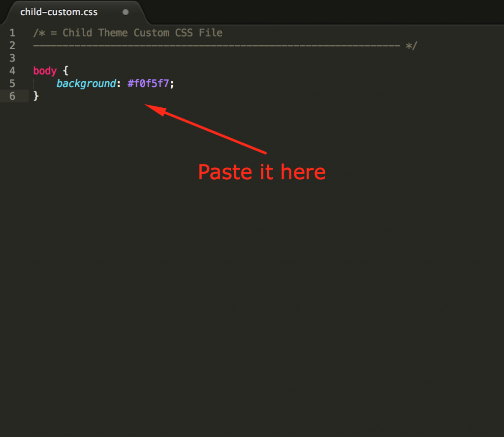Click the closing comment marker */
This screenshot has width=504, height=437.
411,46
